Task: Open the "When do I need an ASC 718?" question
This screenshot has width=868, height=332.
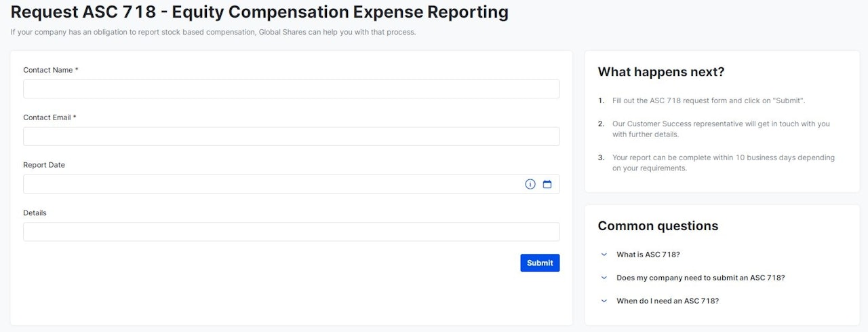Action: 667,301
